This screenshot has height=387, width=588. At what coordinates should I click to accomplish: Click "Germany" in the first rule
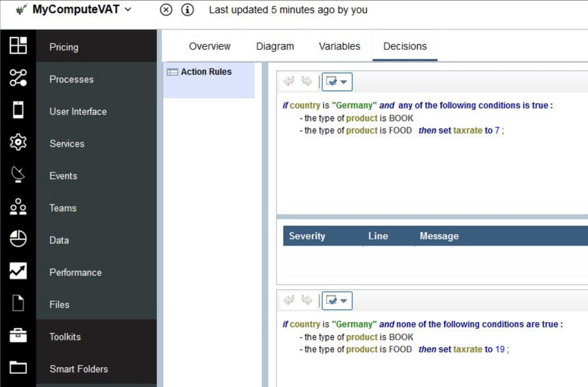354,105
